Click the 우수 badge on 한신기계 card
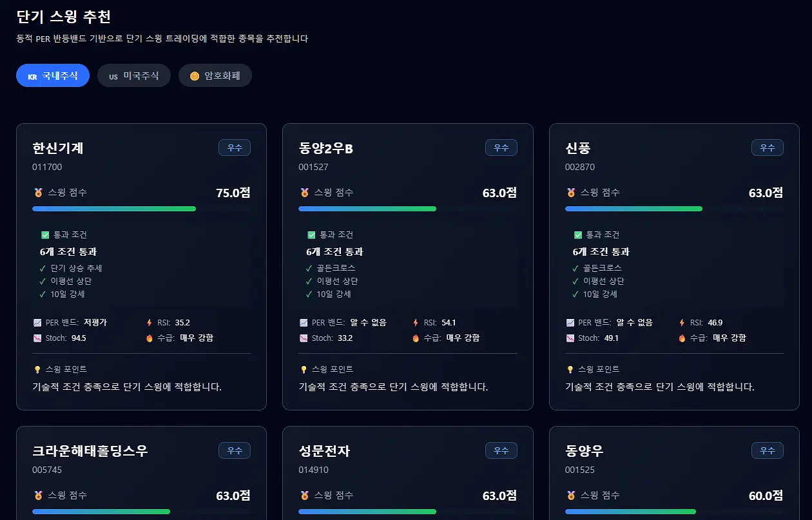Screen dimensions: 812x520 coord(235,148)
